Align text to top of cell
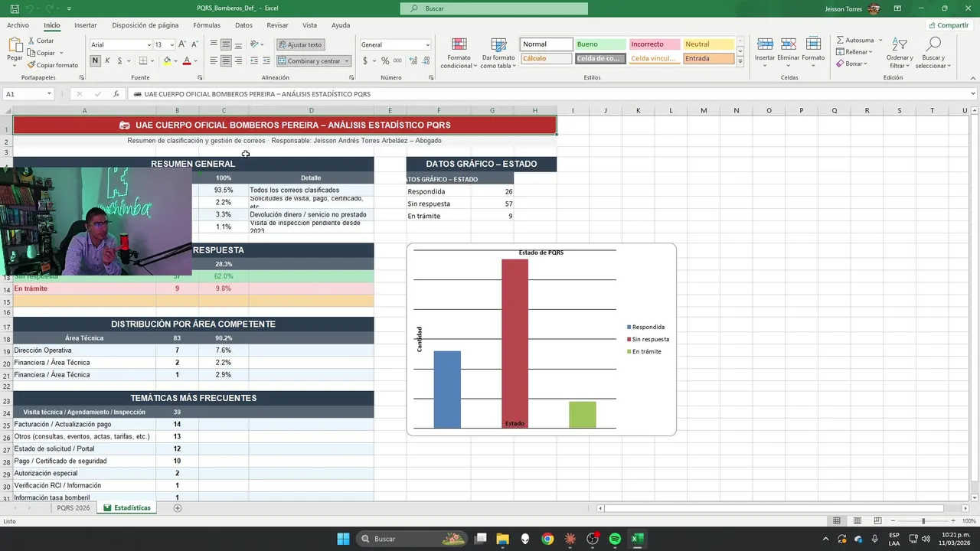This screenshot has height=551, width=980. point(214,44)
